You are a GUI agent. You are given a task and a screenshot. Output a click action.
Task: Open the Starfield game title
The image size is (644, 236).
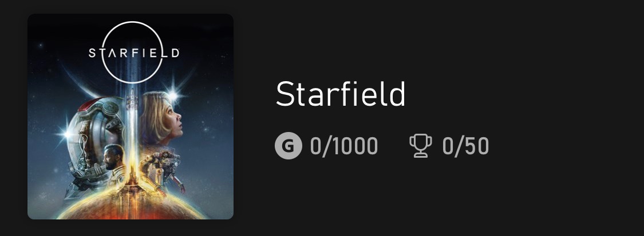[x=341, y=94]
